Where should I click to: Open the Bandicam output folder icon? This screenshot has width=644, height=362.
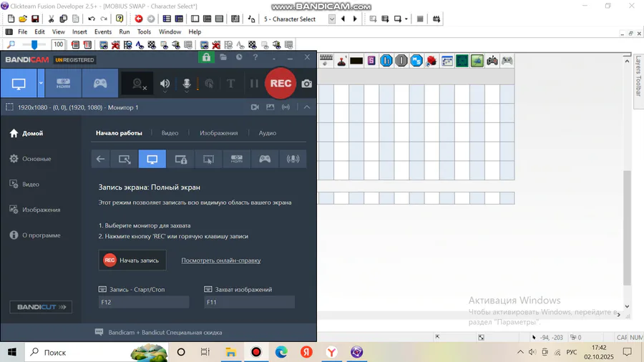click(223, 57)
